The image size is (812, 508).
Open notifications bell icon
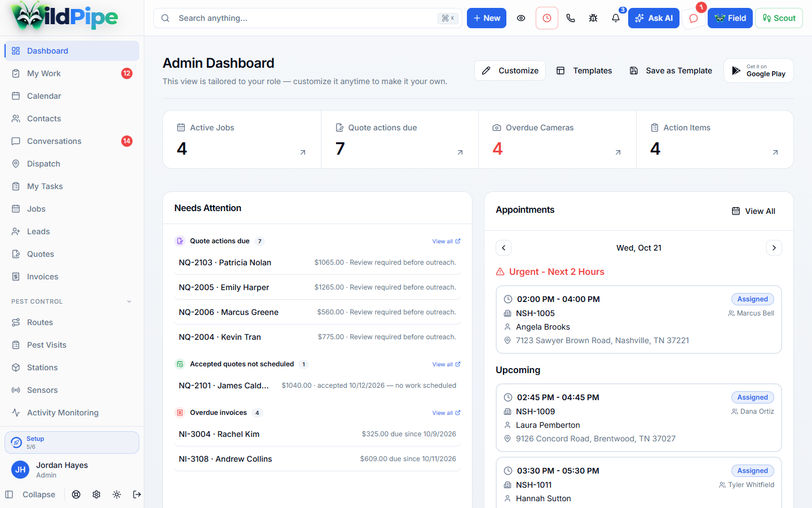click(x=616, y=18)
